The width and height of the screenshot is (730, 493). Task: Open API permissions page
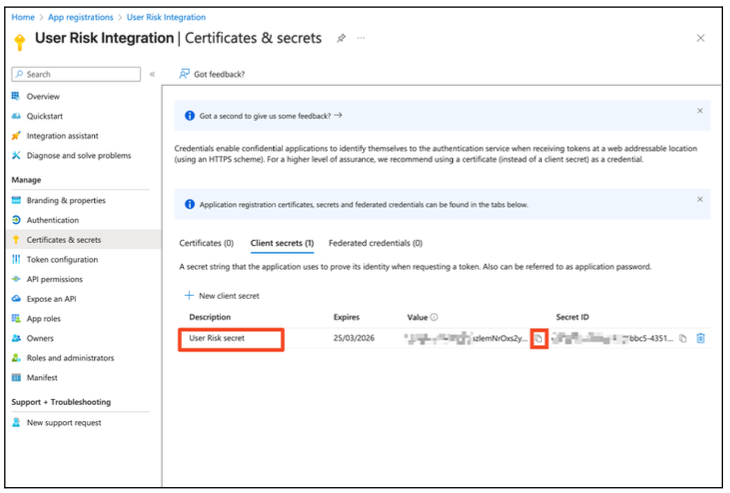pos(54,279)
